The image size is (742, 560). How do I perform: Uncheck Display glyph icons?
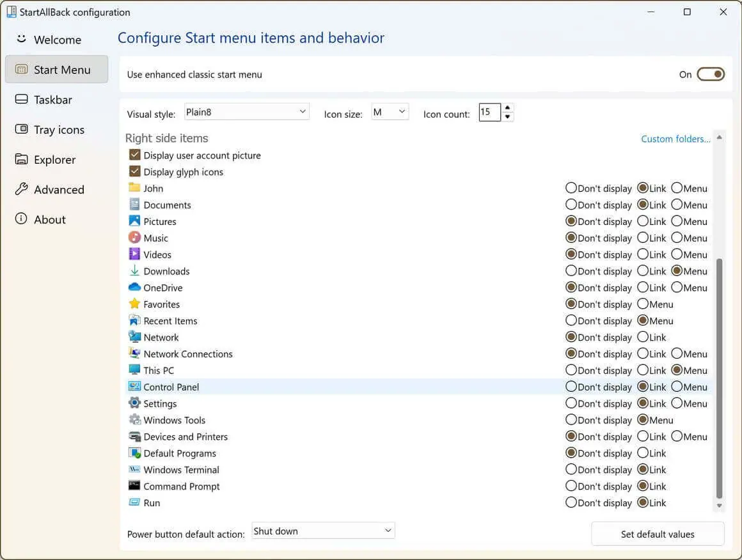[135, 172]
